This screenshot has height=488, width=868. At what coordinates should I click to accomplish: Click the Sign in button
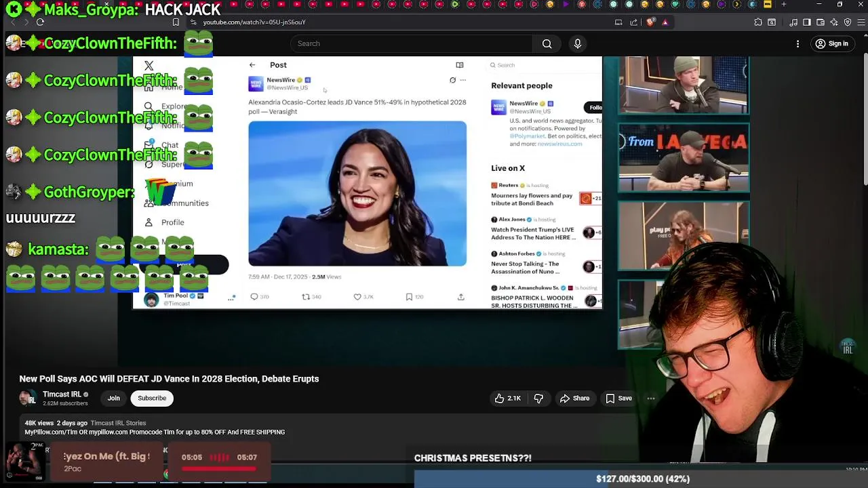click(832, 43)
